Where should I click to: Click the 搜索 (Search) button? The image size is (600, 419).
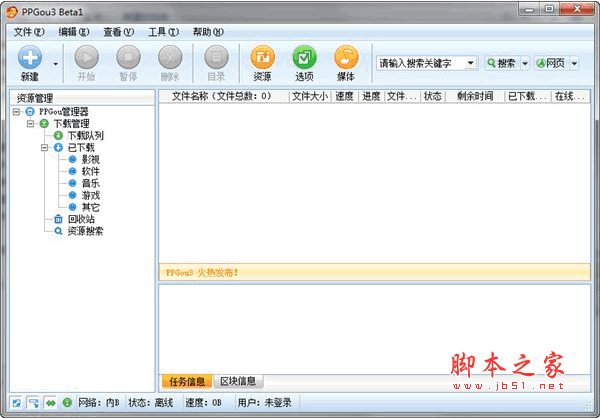tap(502, 63)
